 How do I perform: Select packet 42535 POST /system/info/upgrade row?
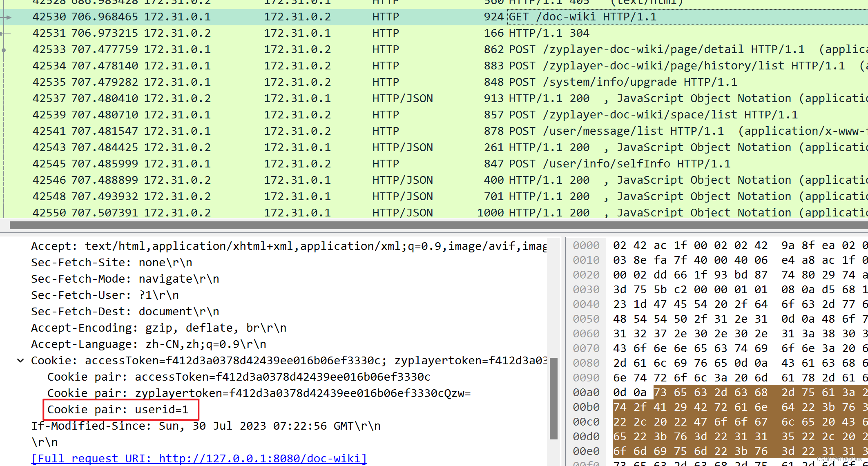pyautogui.click(x=434, y=82)
